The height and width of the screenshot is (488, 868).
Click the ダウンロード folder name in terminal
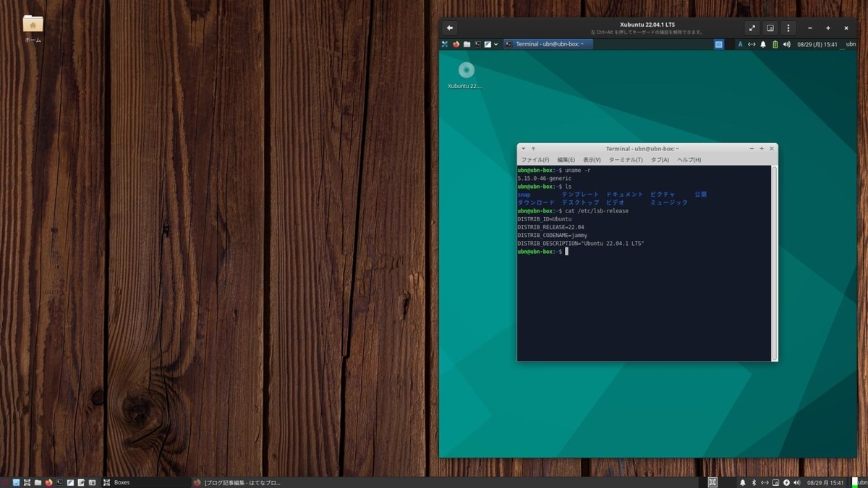click(x=536, y=202)
